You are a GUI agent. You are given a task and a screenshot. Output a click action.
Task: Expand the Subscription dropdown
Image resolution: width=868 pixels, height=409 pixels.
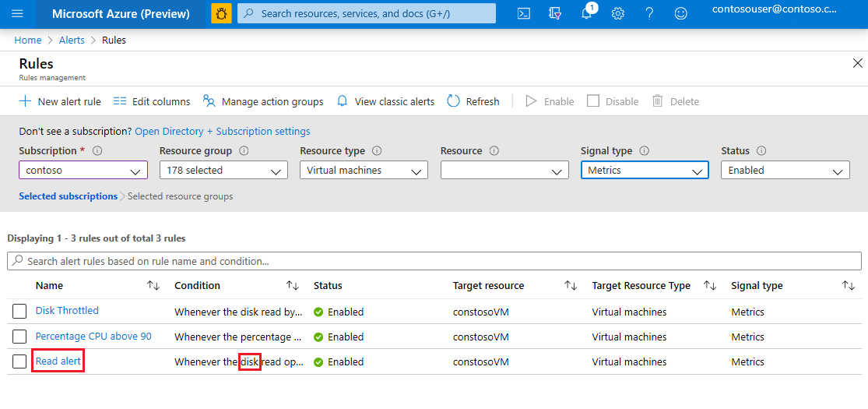click(x=83, y=171)
